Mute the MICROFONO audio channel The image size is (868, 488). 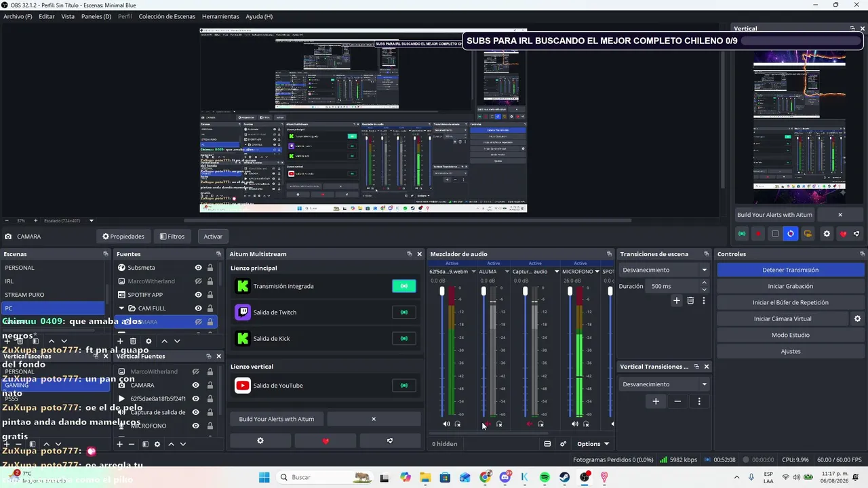(x=575, y=424)
